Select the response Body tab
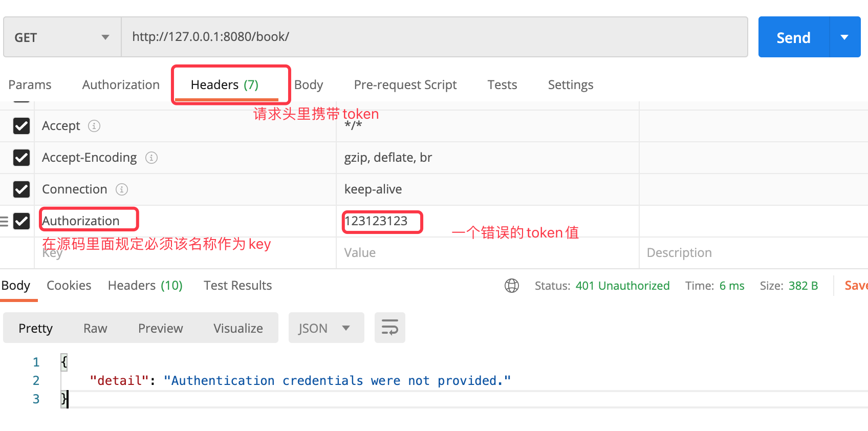868x431 pixels. (x=16, y=286)
